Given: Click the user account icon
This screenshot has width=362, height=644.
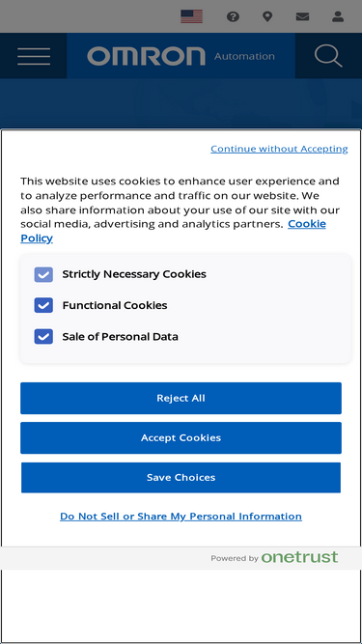Looking at the screenshot, I should tap(338, 16).
